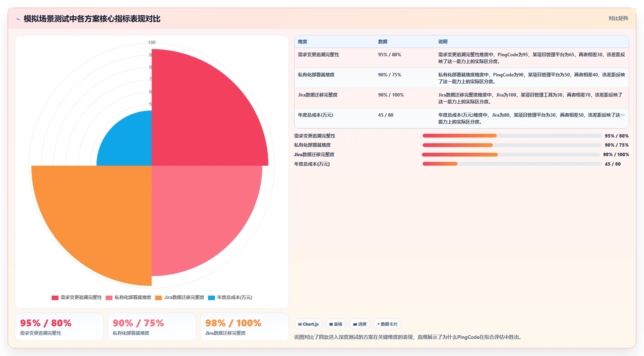
Task: Click description mentioning Jira为80
Action: pos(532,119)
